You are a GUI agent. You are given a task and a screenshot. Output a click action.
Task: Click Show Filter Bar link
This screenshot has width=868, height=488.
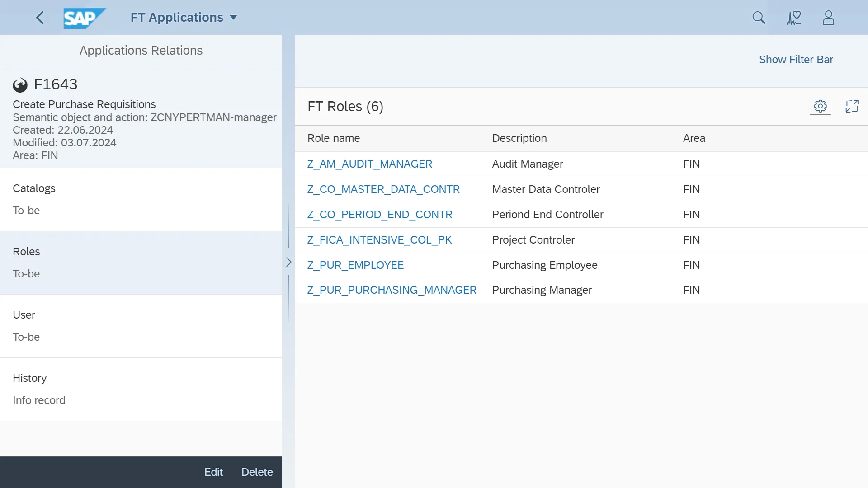pyautogui.click(x=796, y=60)
